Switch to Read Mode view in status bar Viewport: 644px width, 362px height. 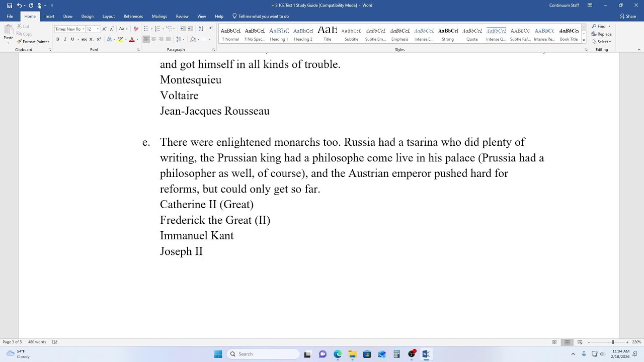coord(554,342)
